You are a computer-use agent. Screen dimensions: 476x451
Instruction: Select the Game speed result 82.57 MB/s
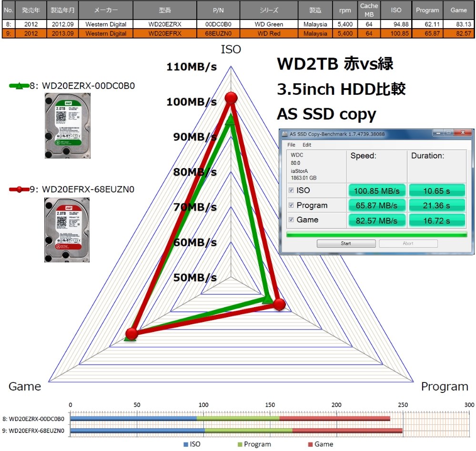coord(377,220)
